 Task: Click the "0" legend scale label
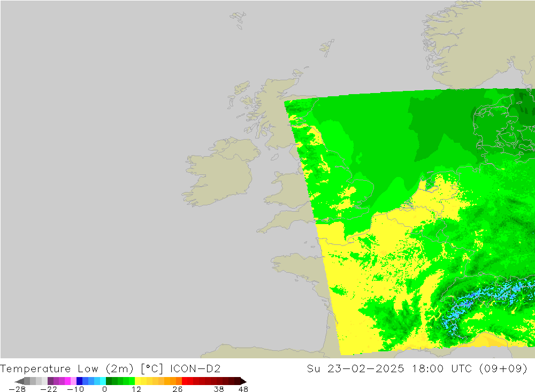click(x=104, y=389)
